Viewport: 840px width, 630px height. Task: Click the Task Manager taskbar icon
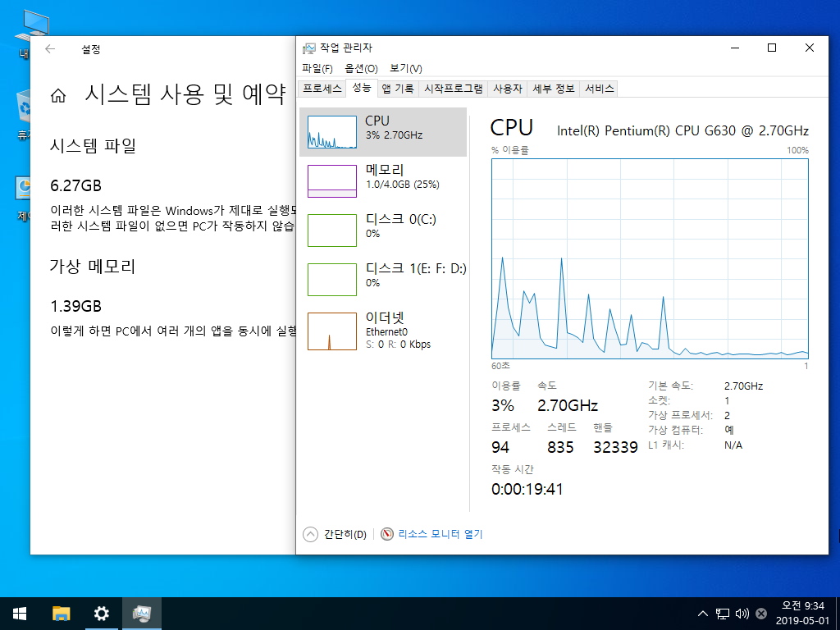coord(141,614)
